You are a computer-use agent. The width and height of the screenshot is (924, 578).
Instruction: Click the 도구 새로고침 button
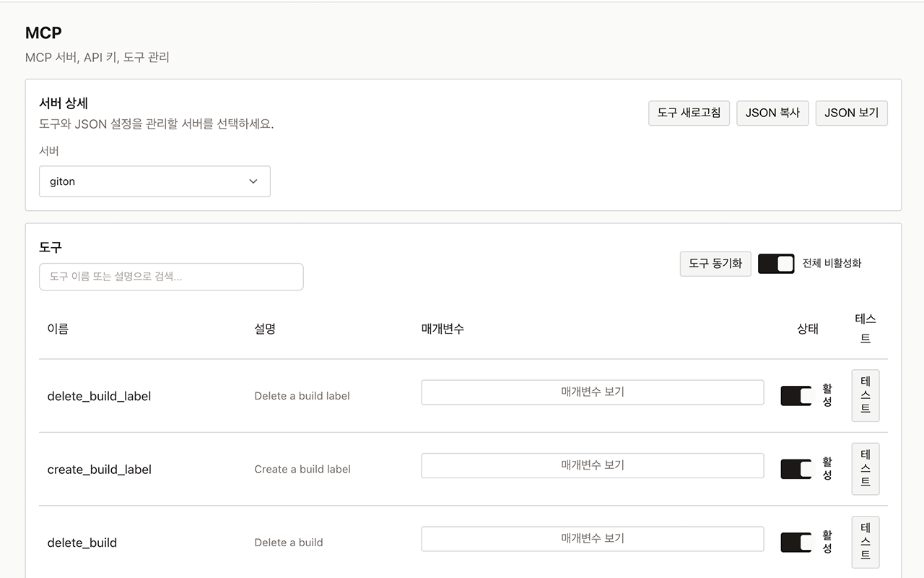pos(689,113)
